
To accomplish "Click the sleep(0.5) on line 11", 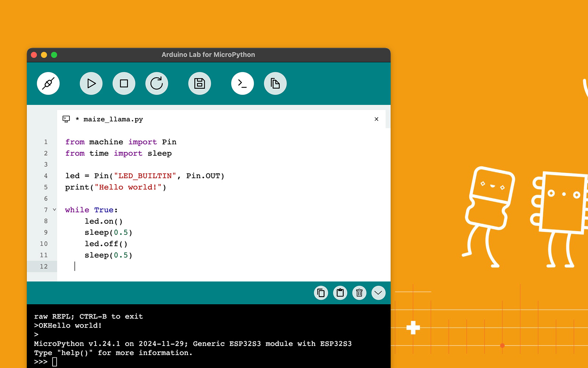I will (108, 255).
